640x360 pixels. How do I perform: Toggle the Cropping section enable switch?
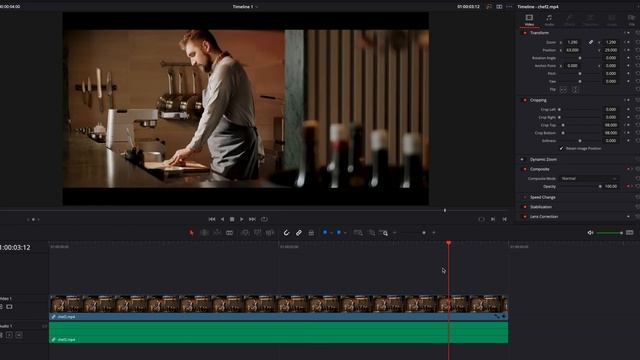tap(525, 100)
